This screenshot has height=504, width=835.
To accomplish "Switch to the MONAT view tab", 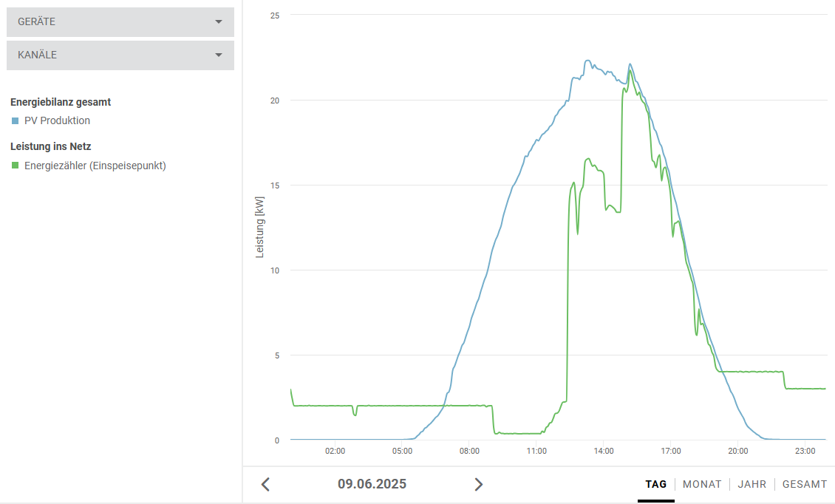I will 702,485.
